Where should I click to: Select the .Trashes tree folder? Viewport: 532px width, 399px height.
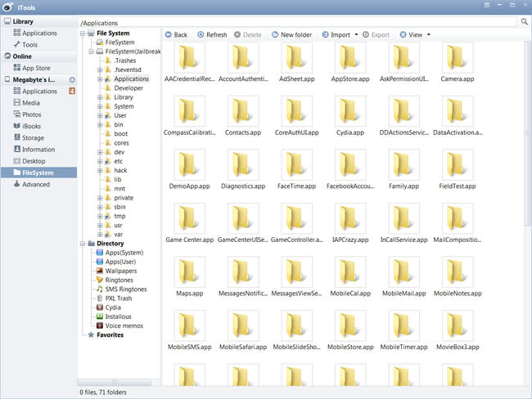121,61
